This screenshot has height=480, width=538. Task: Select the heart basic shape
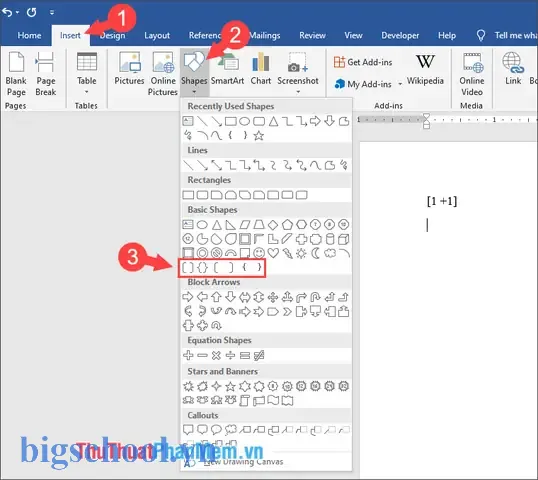[273, 253]
